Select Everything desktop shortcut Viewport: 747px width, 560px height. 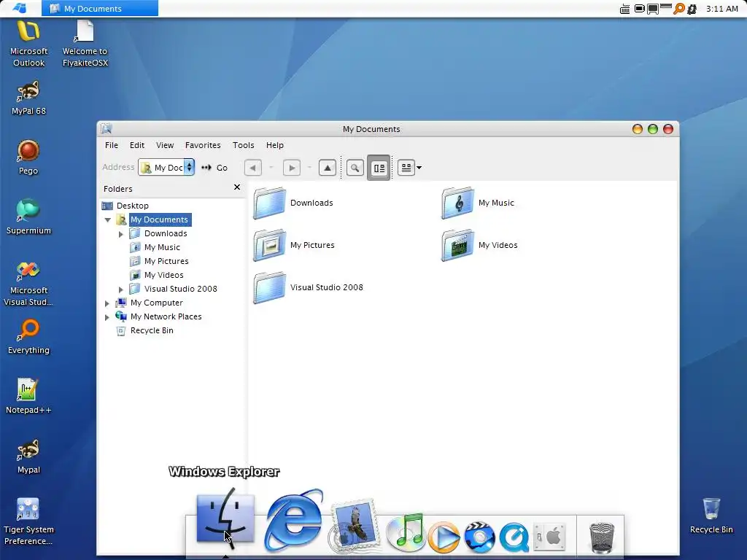coord(28,337)
